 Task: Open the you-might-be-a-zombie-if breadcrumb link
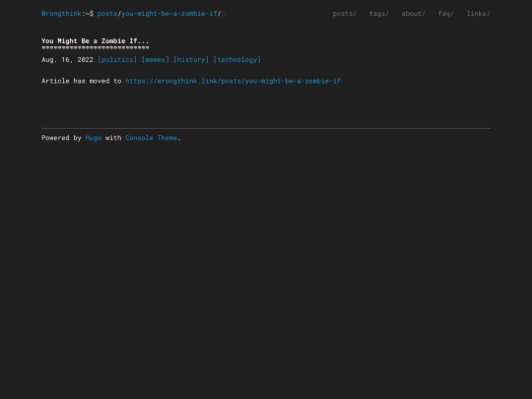click(x=169, y=14)
